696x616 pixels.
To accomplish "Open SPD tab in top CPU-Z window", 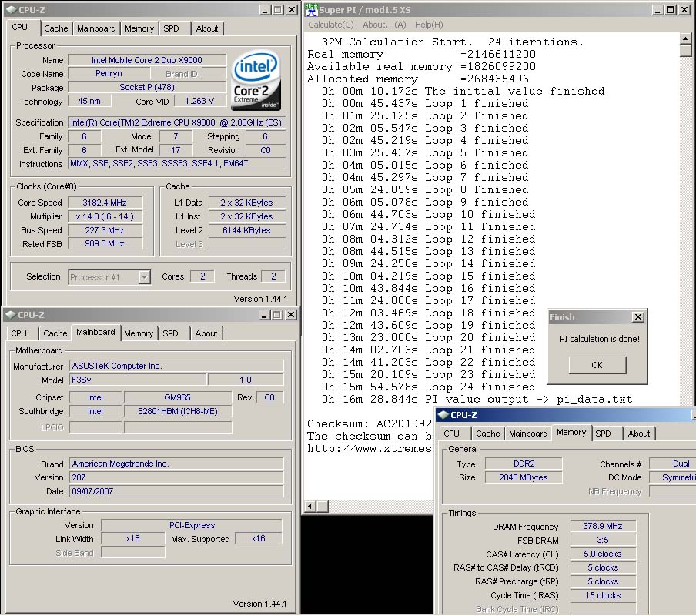I will tap(171, 28).
